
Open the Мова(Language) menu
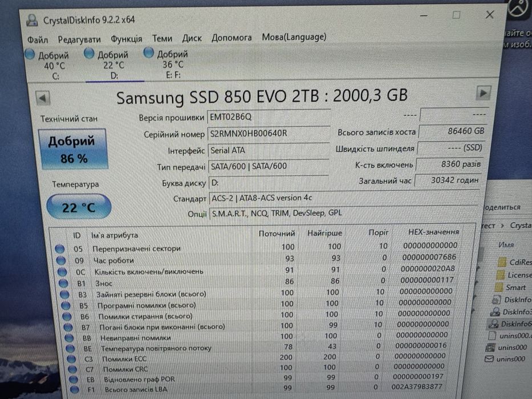294,36
